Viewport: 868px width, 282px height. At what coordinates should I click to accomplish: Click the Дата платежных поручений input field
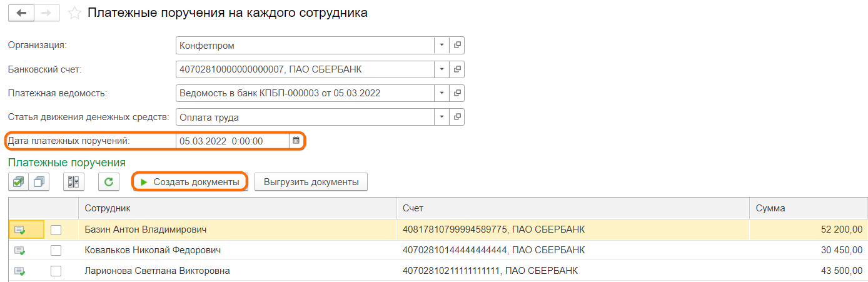pos(231,141)
